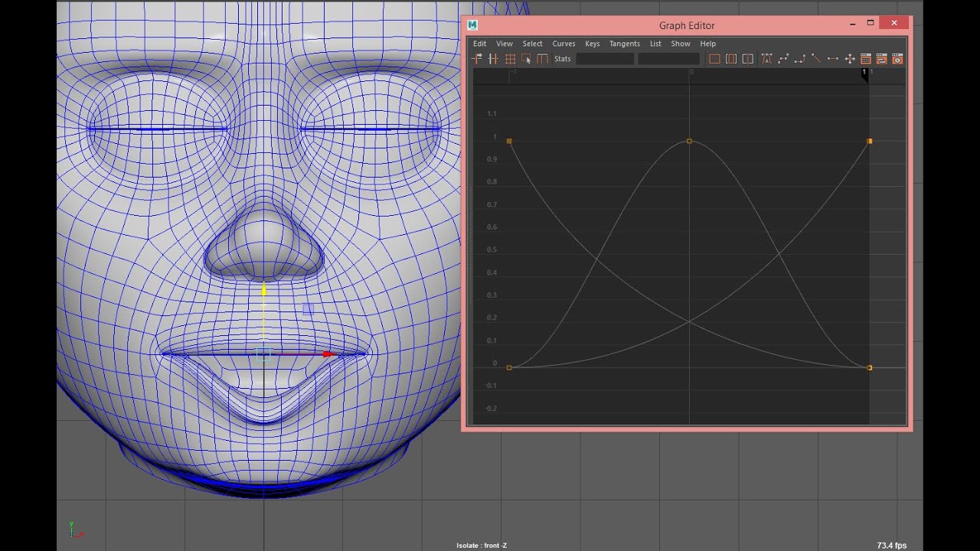Viewport: 980px width, 551px height.
Task: Open the List menu
Action: [655, 44]
